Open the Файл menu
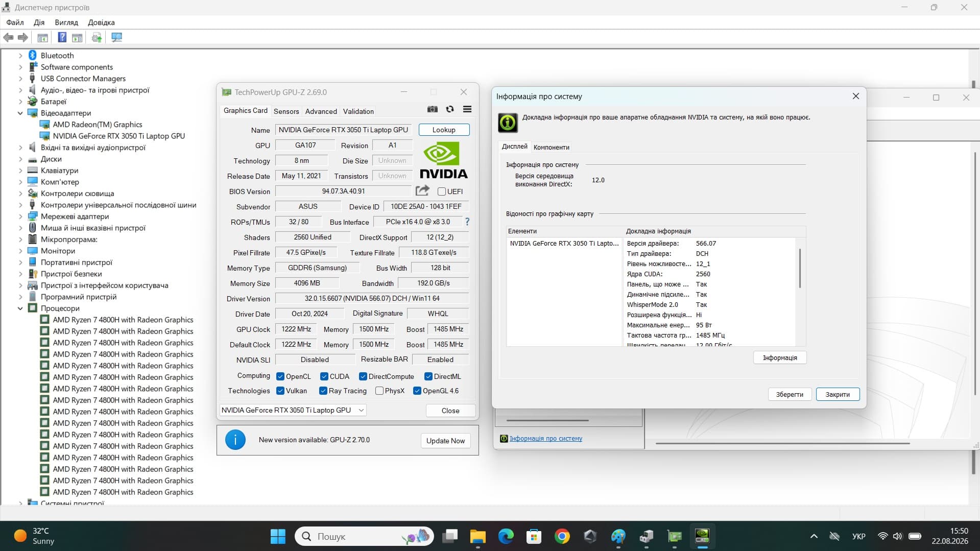This screenshot has width=980, height=551. point(15,22)
